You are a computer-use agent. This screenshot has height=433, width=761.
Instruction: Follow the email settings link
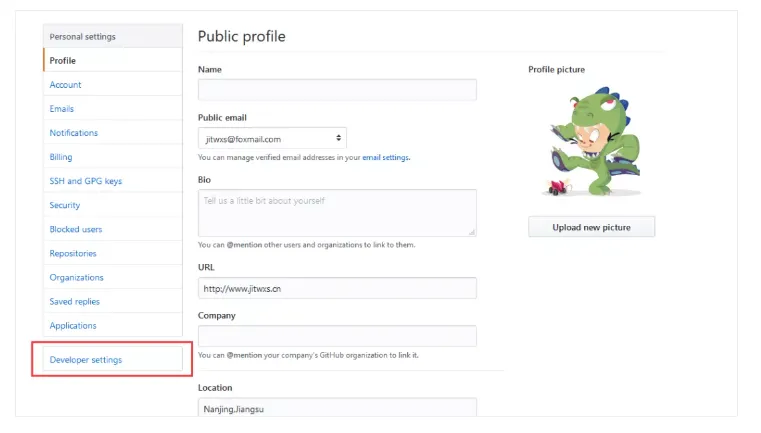point(386,157)
